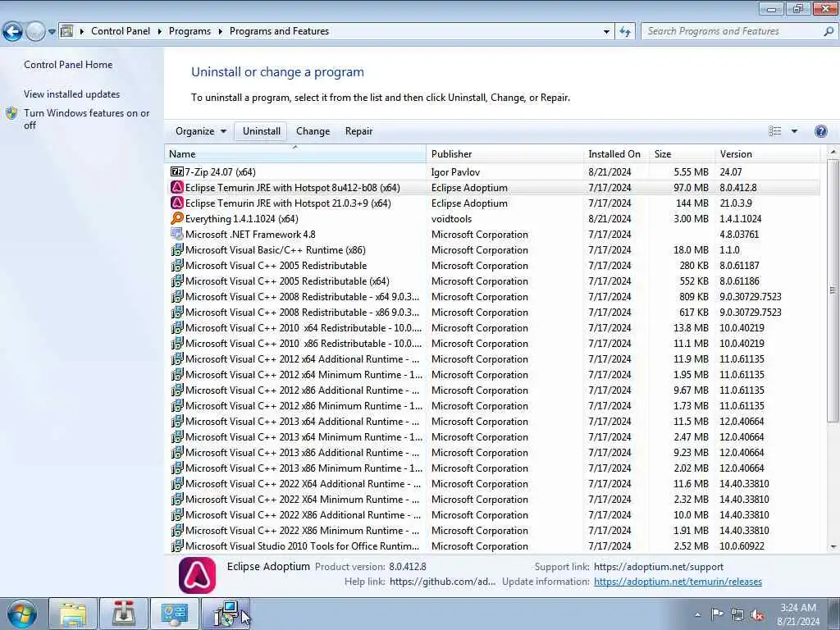This screenshot has width=840, height=630.
Task: Click the Action Center flag tray icon
Action: pos(717,614)
